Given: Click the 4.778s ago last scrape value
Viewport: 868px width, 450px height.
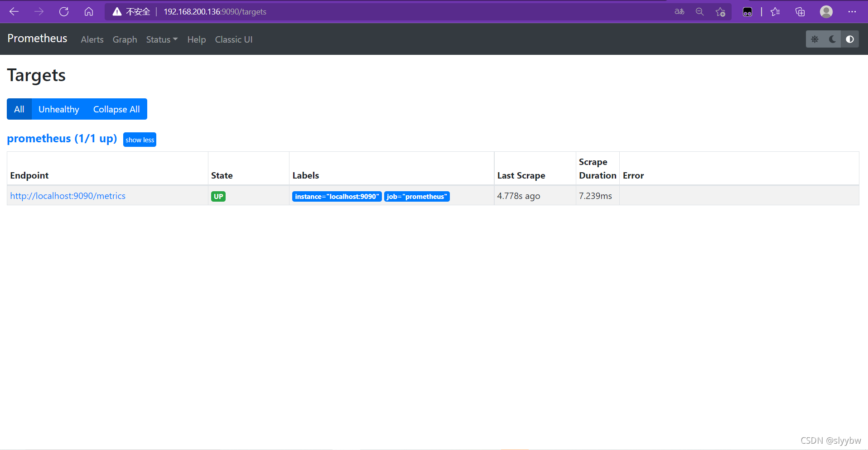Looking at the screenshot, I should [519, 196].
